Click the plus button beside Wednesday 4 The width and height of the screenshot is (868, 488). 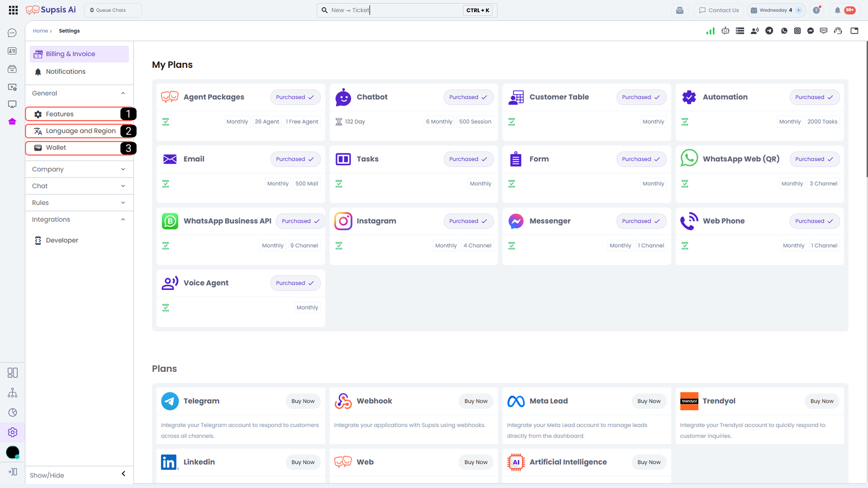[798, 10]
